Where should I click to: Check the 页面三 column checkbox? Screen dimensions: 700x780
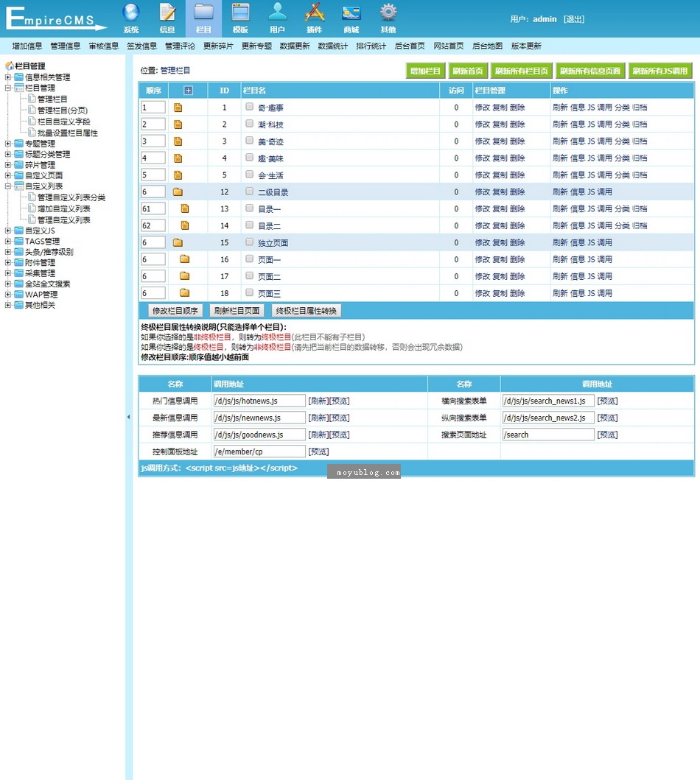click(x=249, y=293)
